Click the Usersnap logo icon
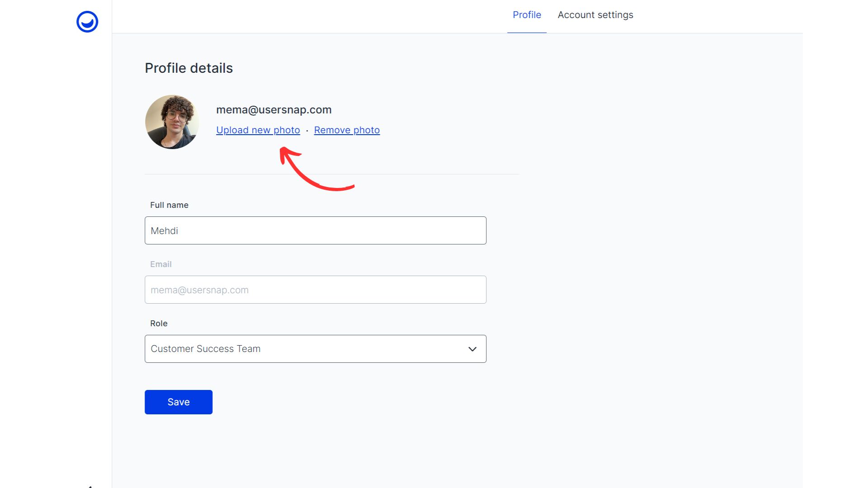The image size is (868, 488). (x=87, y=22)
